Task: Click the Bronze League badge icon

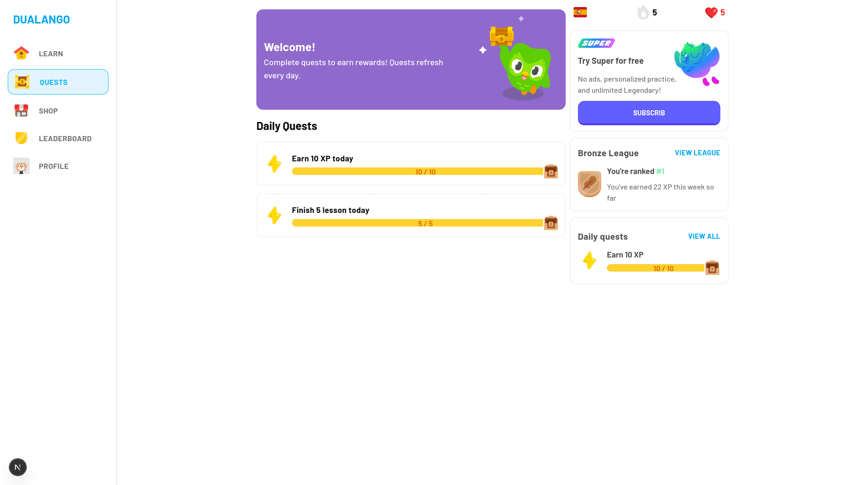Action: pyautogui.click(x=590, y=183)
